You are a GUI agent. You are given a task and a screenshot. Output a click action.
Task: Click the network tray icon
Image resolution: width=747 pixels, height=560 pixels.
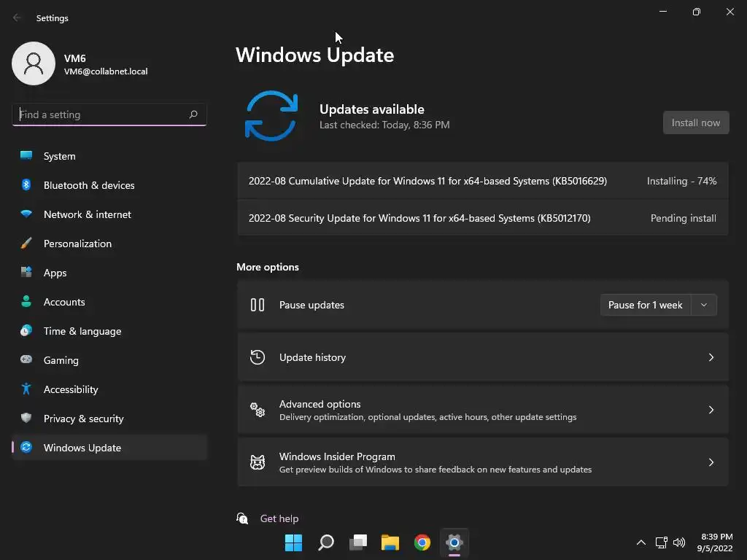click(661, 542)
